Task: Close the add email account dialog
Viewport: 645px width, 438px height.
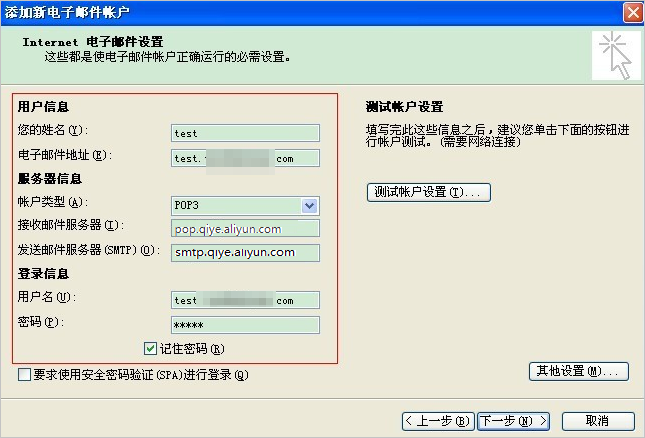Action: 631,13
